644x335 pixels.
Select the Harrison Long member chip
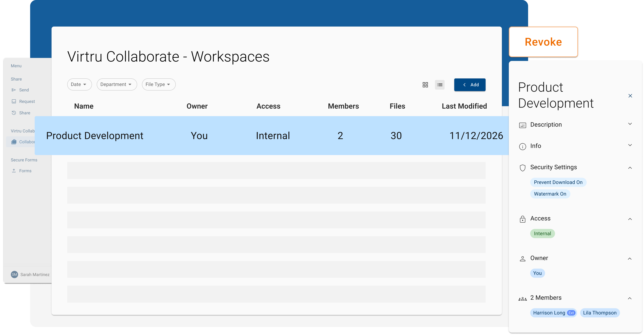click(x=553, y=313)
